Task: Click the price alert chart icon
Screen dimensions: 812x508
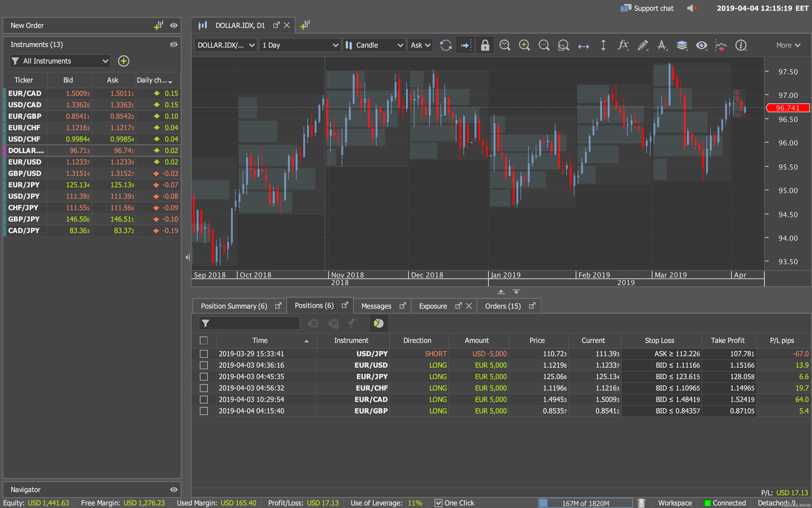Action: (721, 45)
